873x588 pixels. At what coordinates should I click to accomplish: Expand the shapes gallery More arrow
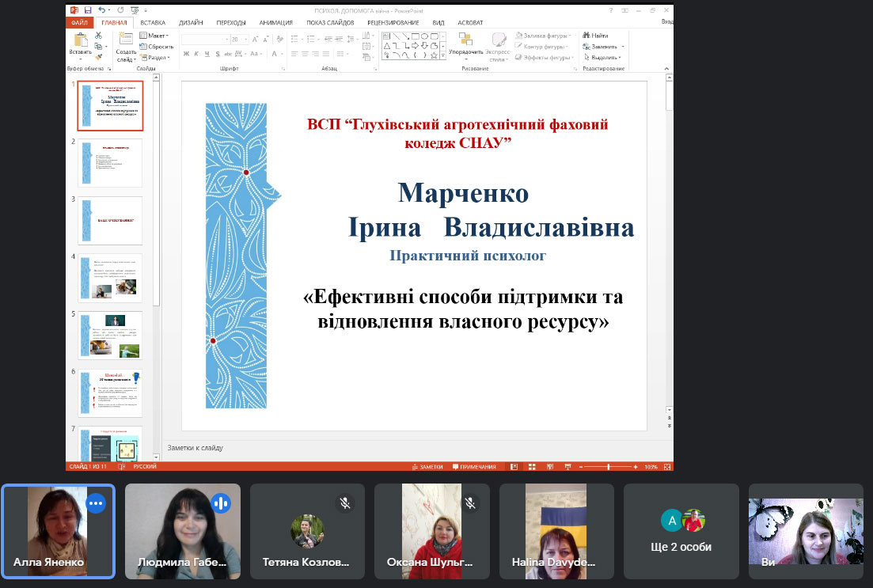pos(442,55)
